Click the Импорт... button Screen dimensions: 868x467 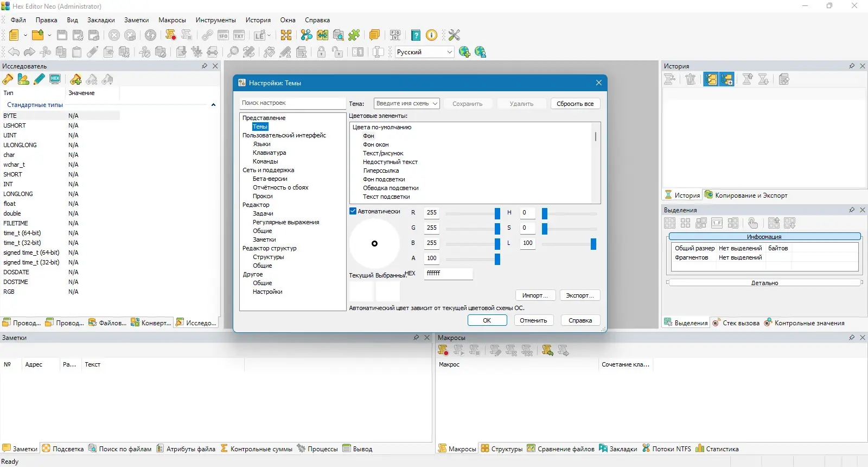point(535,295)
